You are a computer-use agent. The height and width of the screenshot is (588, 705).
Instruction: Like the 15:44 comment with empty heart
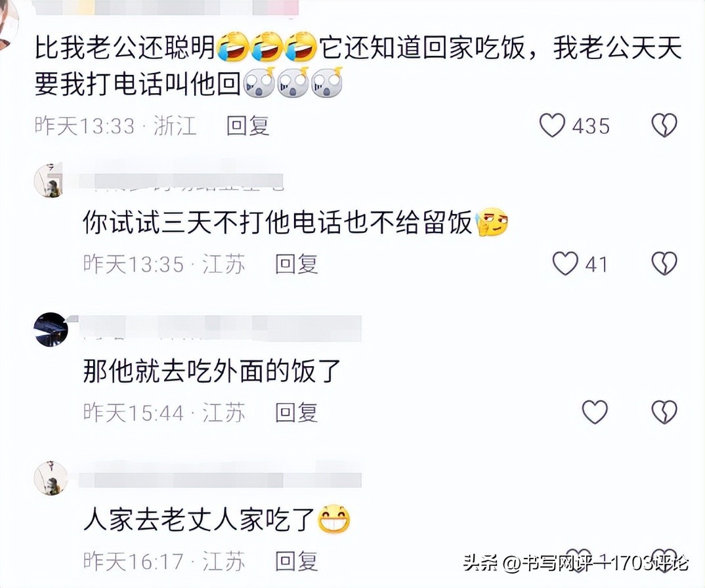(x=595, y=411)
